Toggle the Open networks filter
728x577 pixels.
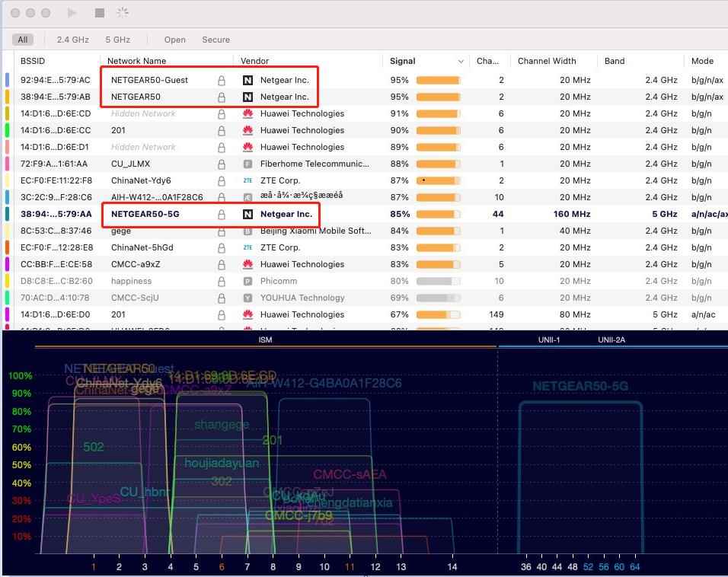click(174, 40)
